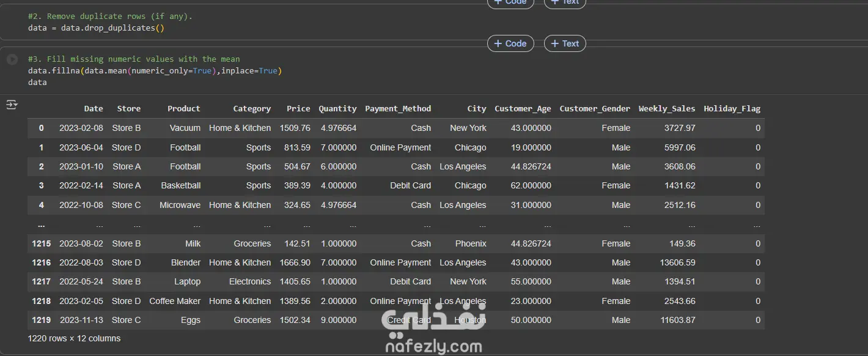The width and height of the screenshot is (868, 356).
Task: Click the Customer_Gender column header
Action: tap(595, 109)
